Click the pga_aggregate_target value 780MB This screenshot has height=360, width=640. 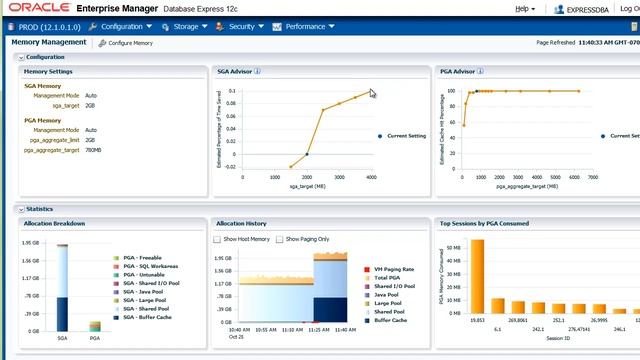click(93, 150)
